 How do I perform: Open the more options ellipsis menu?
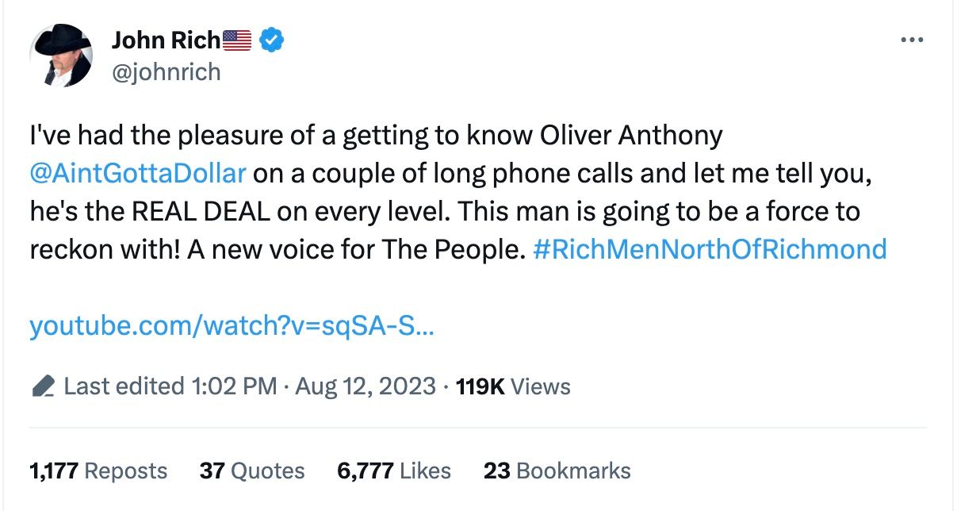pos(913,39)
